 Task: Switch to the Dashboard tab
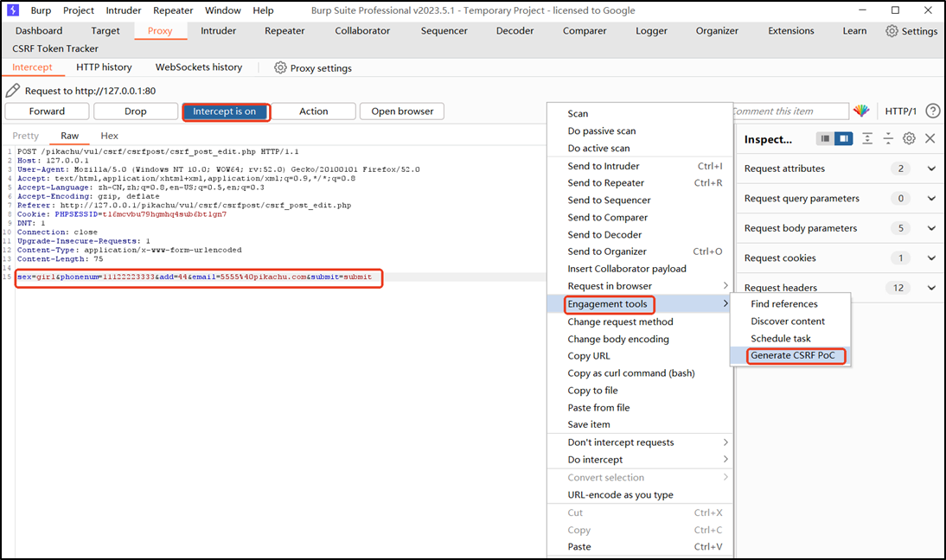point(39,31)
